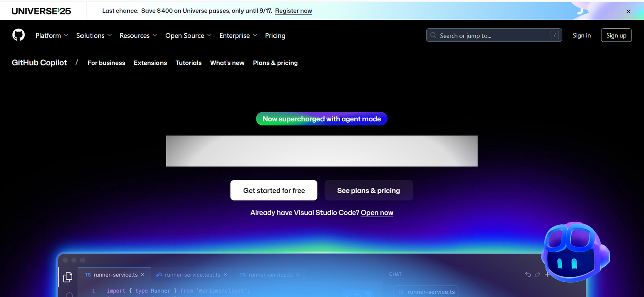This screenshot has width=644, height=297.
Task: Click the Explorer files icon in editor sidebar
Action: (x=68, y=276)
